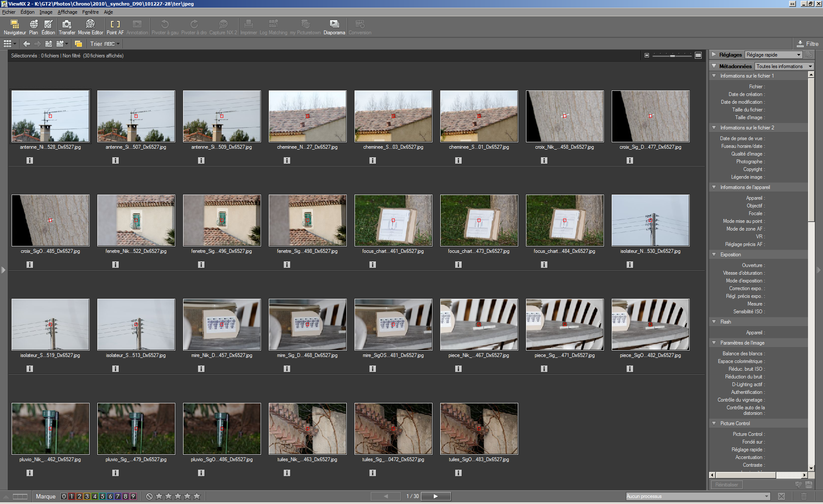Go back to previous folder
This screenshot has height=504, width=823.
pyautogui.click(x=27, y=44)
